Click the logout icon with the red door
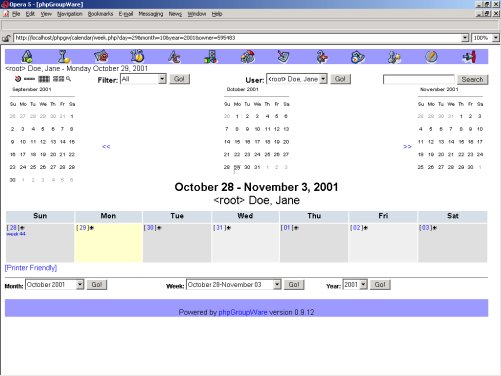The height and width of the screenshot is (376, 501). (x=470, y=57)
